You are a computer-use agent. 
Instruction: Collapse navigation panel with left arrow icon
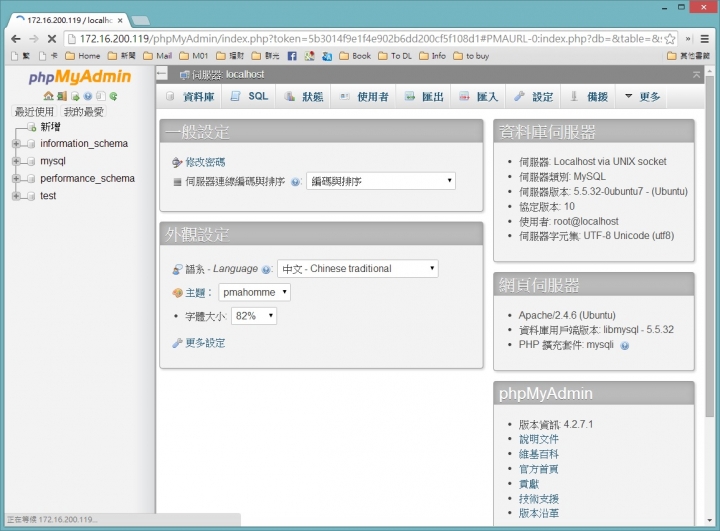point(162,73)
